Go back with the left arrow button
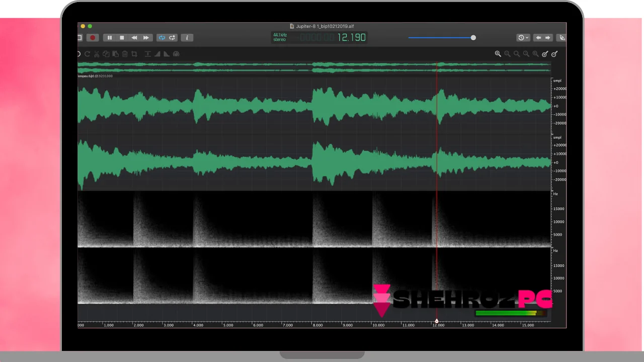This screenshot has height=362, width=644. pyautogui.click(x=538, y=38)
